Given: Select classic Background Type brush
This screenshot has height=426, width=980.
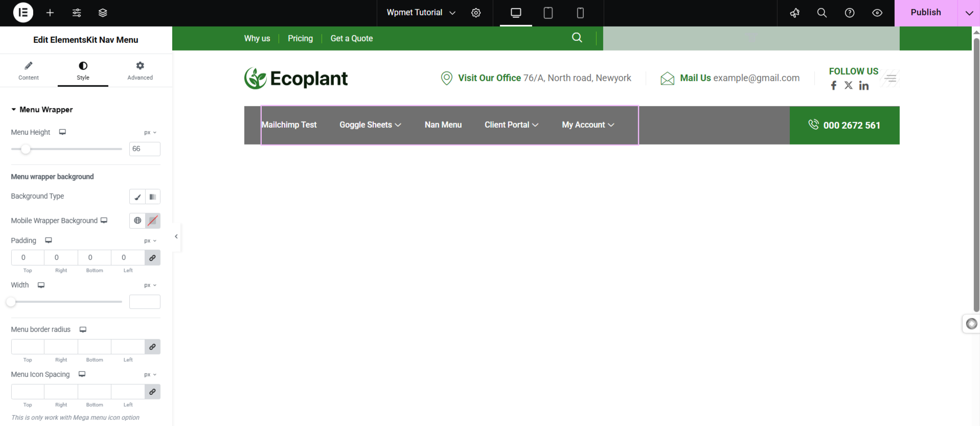Looking at the screenshot, I should pos(138,197).
